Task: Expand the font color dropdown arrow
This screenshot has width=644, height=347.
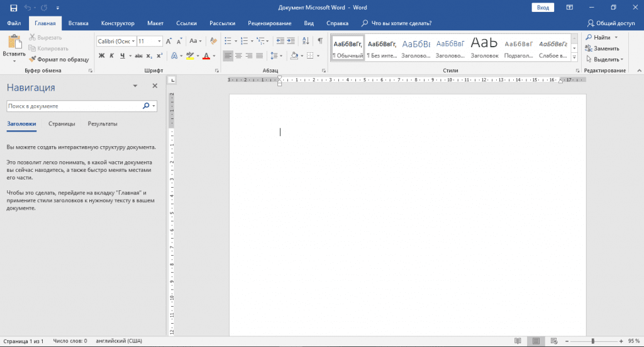Action: 214,56
